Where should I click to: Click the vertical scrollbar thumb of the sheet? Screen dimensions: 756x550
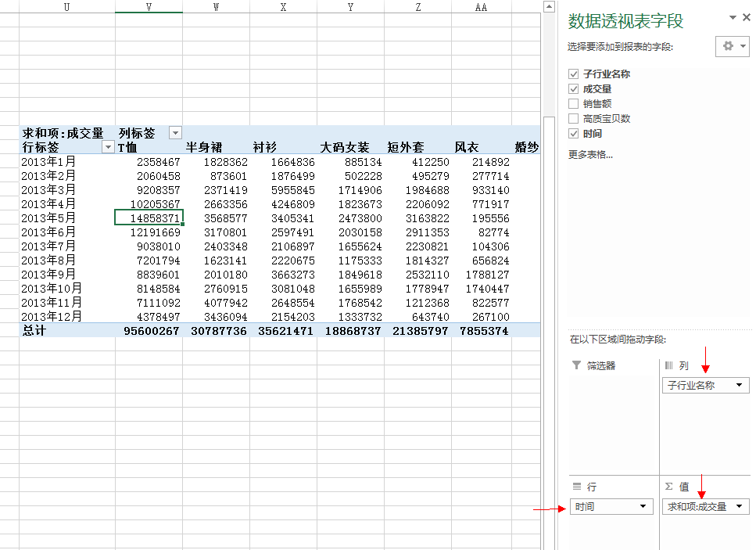(549, 333)
